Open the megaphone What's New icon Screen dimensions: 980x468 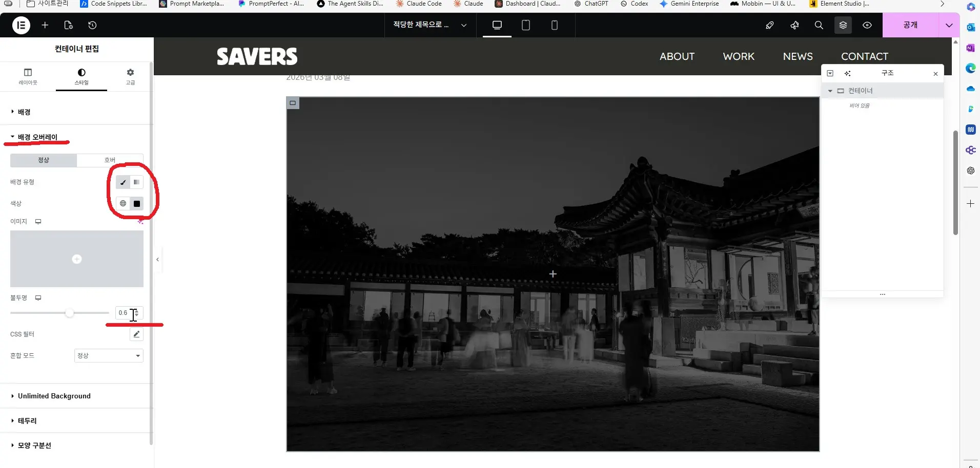pos(794,25)
